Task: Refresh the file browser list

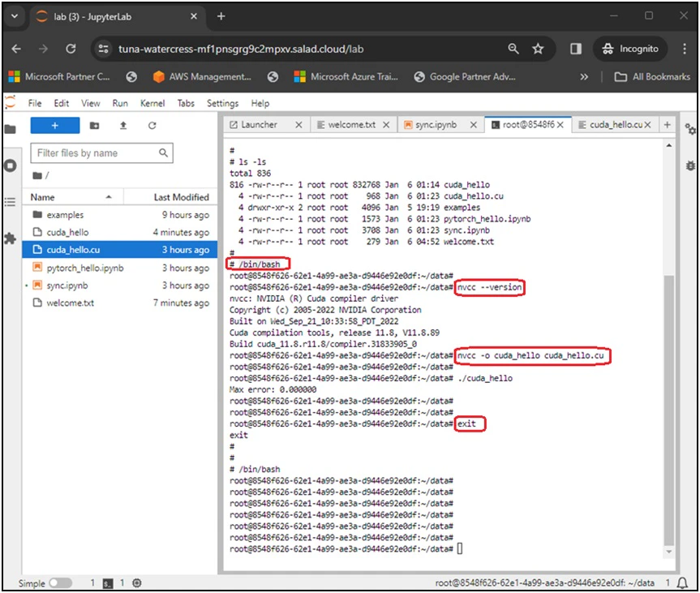Action: (152, 126)
